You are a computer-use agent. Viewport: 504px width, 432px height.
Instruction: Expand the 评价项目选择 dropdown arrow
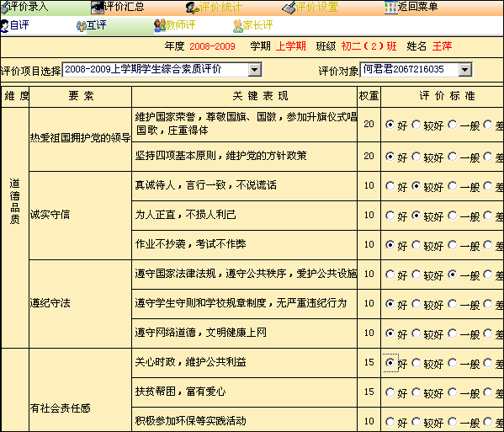click(255, 70)
